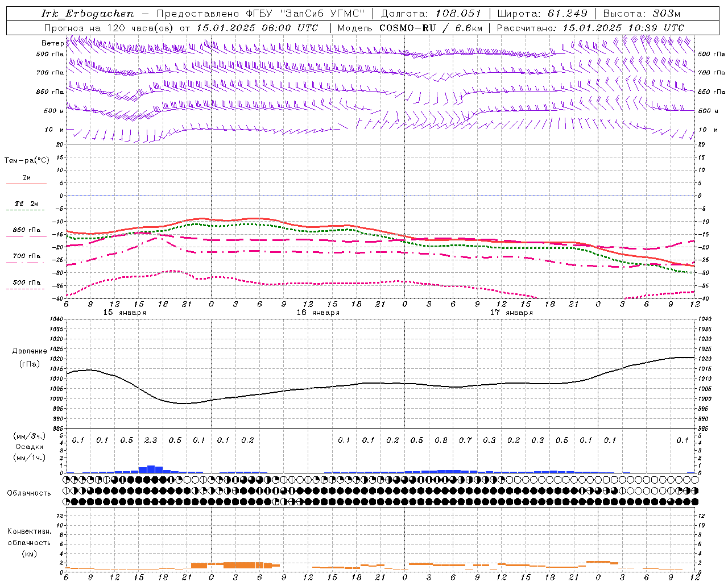Click the forecast start time 15.01.2025 06:00 UTC
This screenshot has width=728, height=582.
(257, 28)
